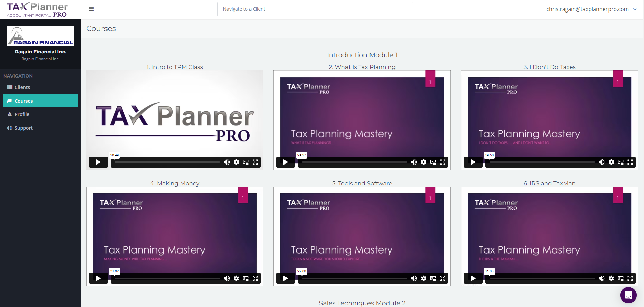Click the '4. Making Money' title
Screen dimensions: 644x307
pos(175,183)
